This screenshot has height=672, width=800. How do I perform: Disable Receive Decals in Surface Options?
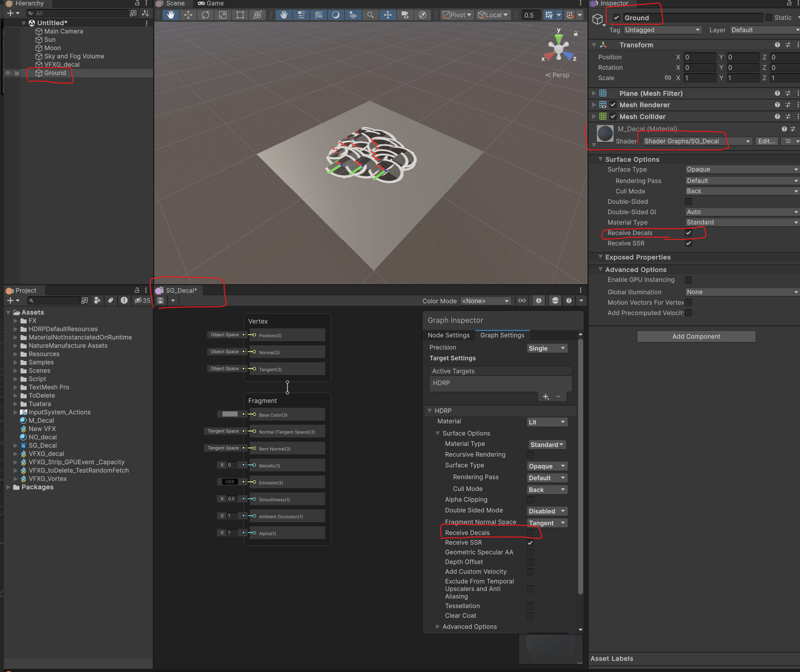(688, 233)
